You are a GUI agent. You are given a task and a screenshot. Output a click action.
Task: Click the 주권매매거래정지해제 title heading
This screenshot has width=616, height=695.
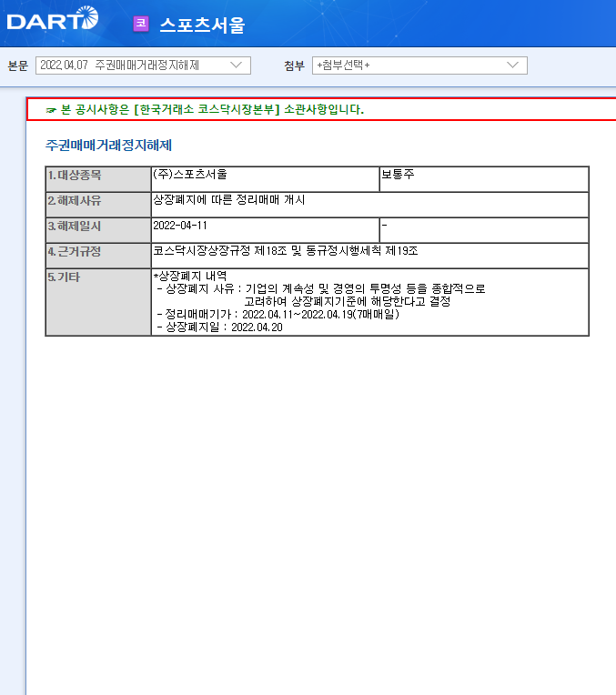[108, 146]
